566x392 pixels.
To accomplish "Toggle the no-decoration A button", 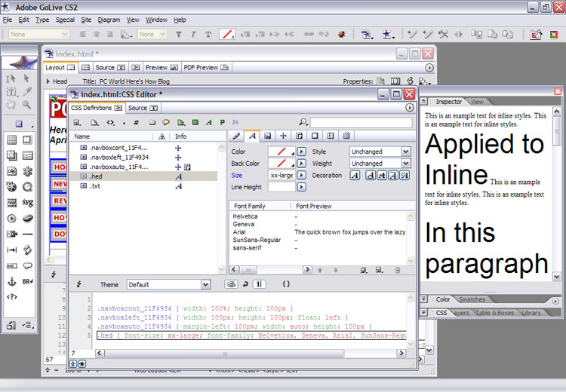I will point(355,175).
